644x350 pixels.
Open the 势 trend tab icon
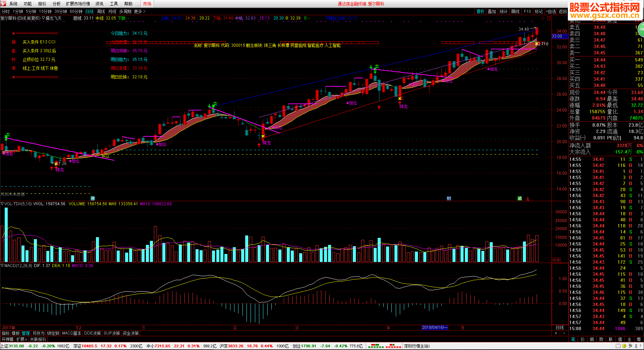[601, 339]
